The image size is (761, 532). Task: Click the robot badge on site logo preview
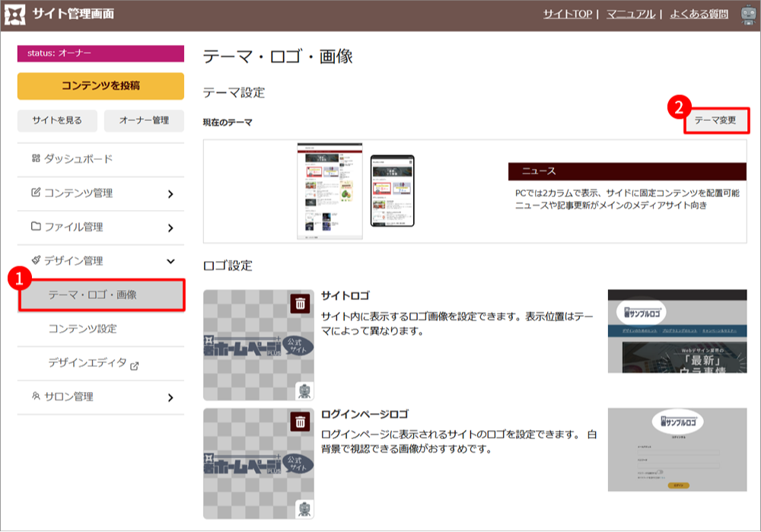point(304,391)
